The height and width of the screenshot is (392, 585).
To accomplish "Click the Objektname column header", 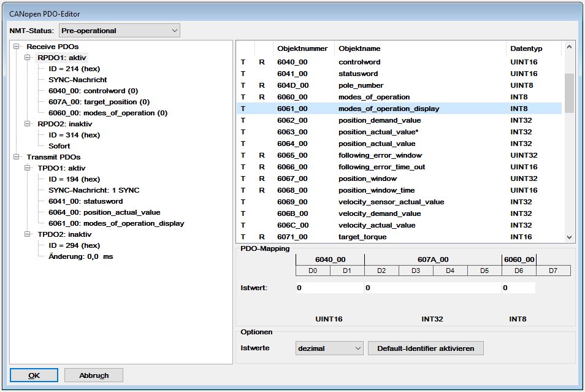I will pyautogui.click(x=420, y=48).
